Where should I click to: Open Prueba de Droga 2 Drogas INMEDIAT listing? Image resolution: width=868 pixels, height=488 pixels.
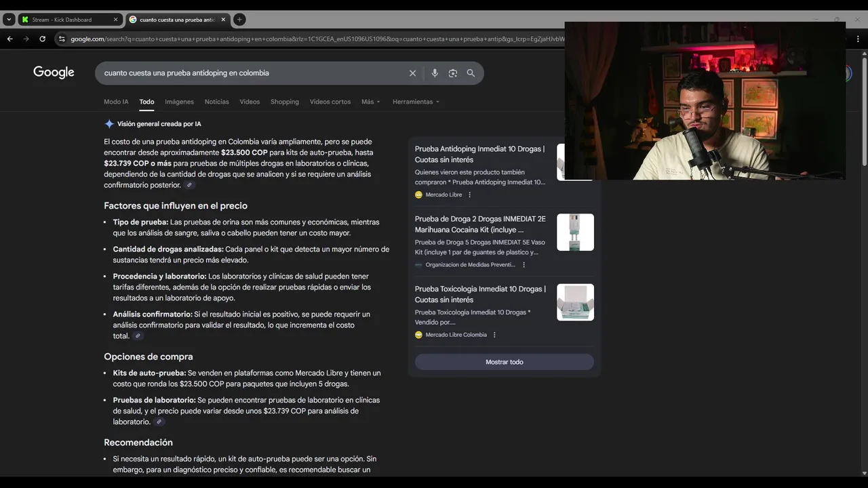(480, 224)
